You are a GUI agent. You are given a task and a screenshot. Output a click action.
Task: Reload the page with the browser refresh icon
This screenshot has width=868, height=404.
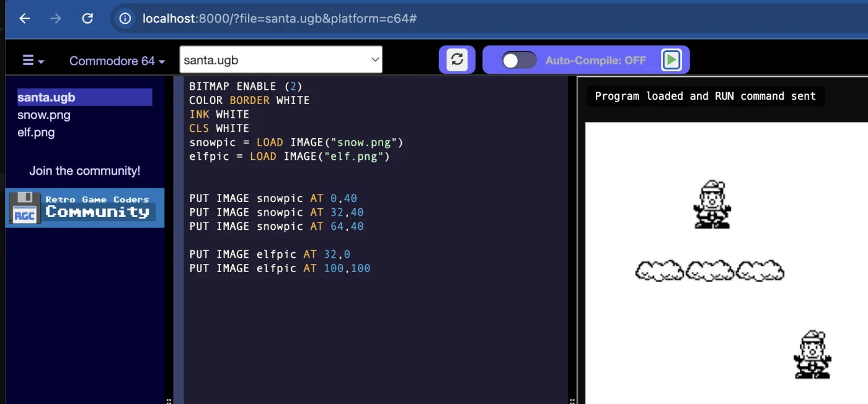87,19
